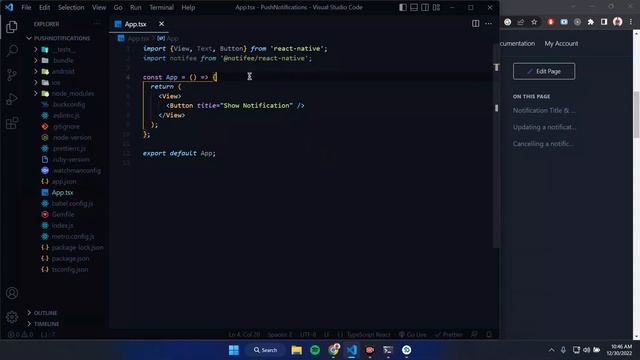The image size is (640, 360).
Task: Open the Search view in activity bar
Action: 12,51
